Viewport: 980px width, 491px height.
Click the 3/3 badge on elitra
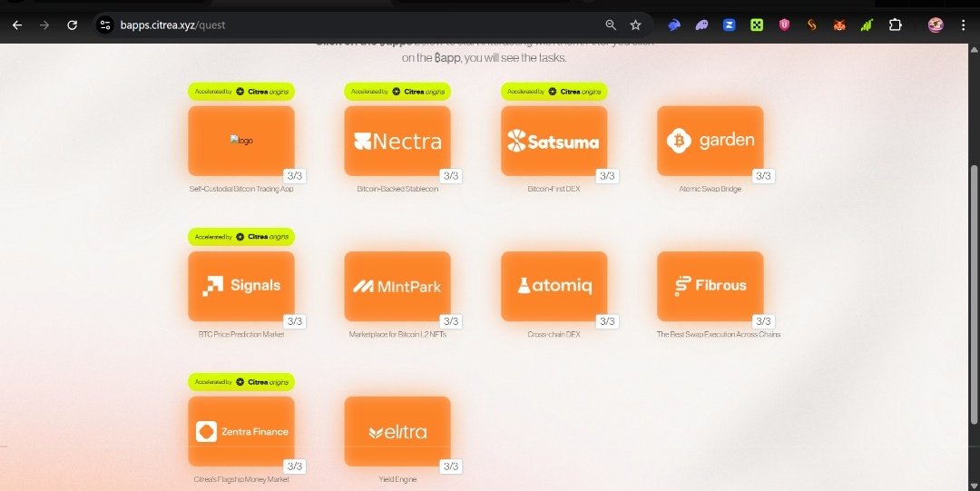tap(451, 466)
